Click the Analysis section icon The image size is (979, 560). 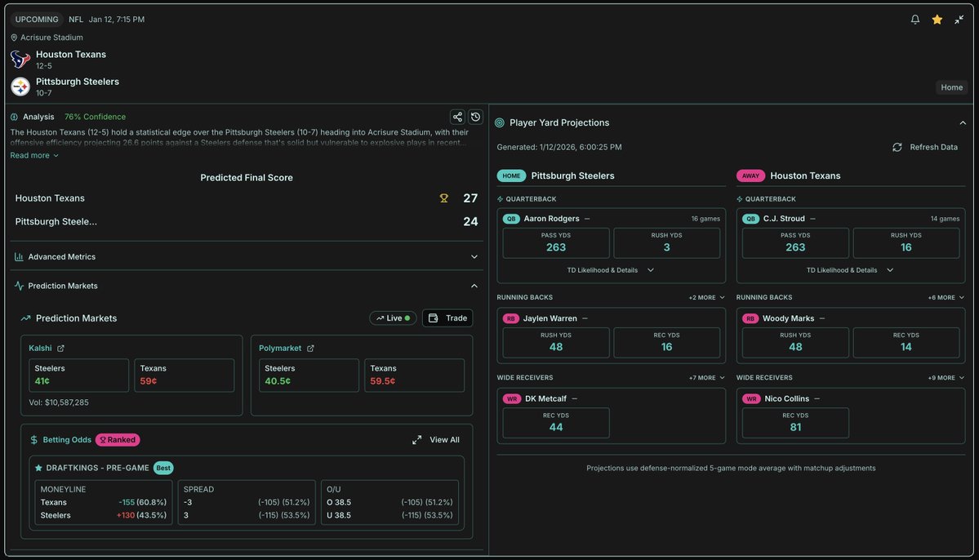click(15, 117)
